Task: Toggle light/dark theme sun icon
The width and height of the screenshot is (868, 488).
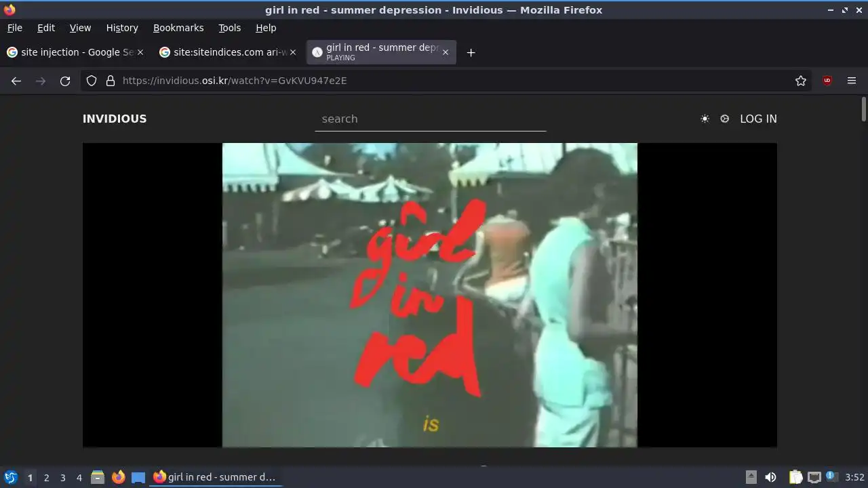Action: coord(705,119)
